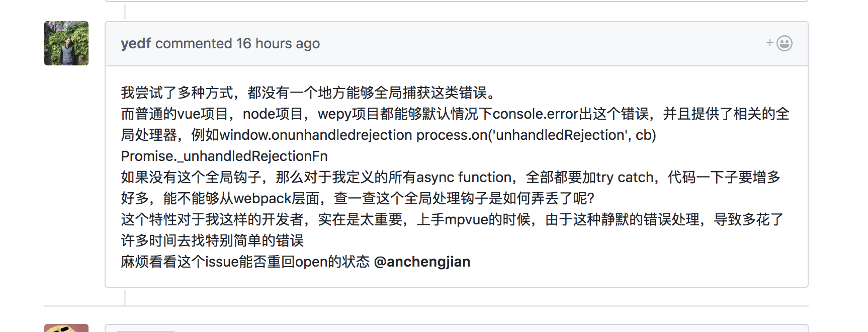Click the avatar of the next commenter below
Viewport: 868px width, 332px height.
coord(66,328)
